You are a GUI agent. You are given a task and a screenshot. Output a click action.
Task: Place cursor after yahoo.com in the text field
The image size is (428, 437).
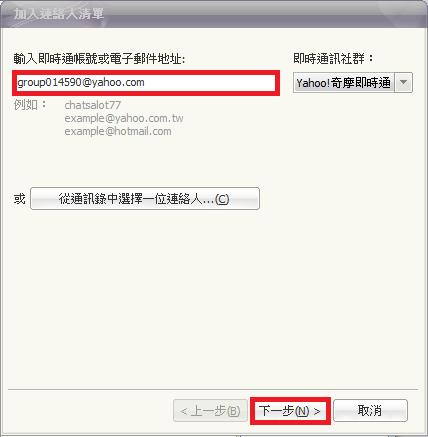tap(145, 82)
